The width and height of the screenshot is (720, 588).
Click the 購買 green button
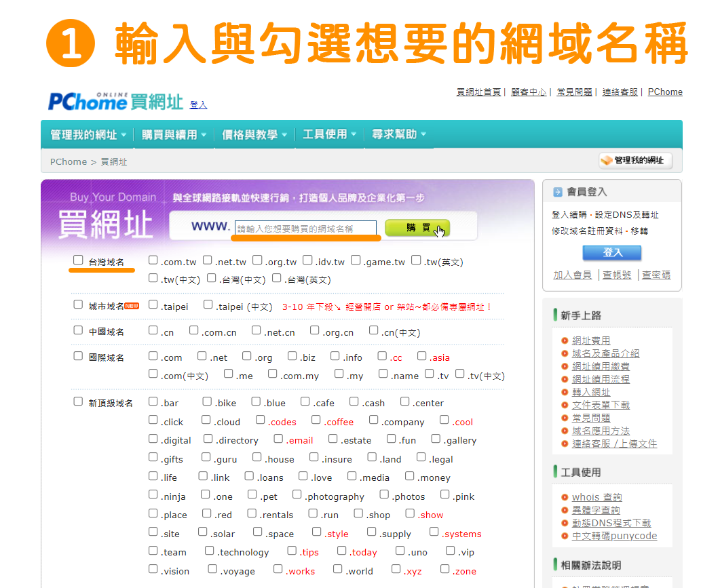(x=417, y=228)
